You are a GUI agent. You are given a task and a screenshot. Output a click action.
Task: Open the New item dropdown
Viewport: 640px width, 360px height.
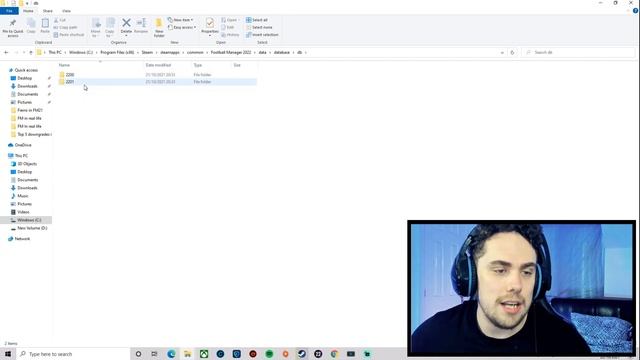pyautogui.click(x=180, y=20)
